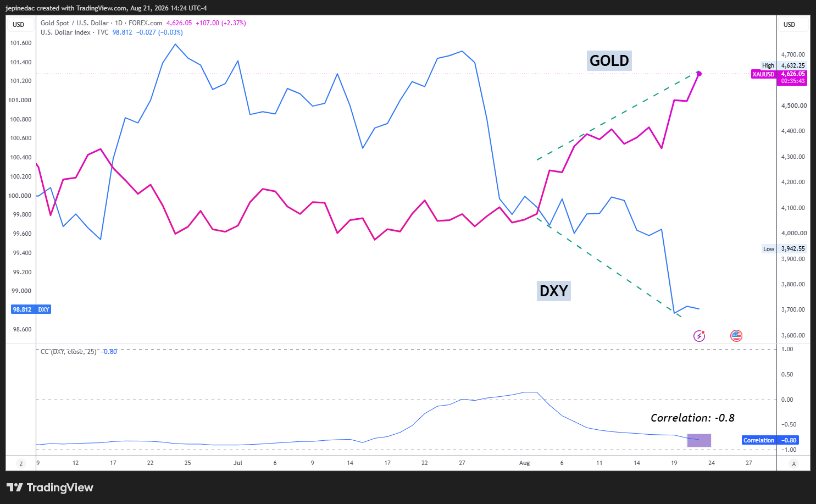Click the Z timezone button

coord(21,464)
